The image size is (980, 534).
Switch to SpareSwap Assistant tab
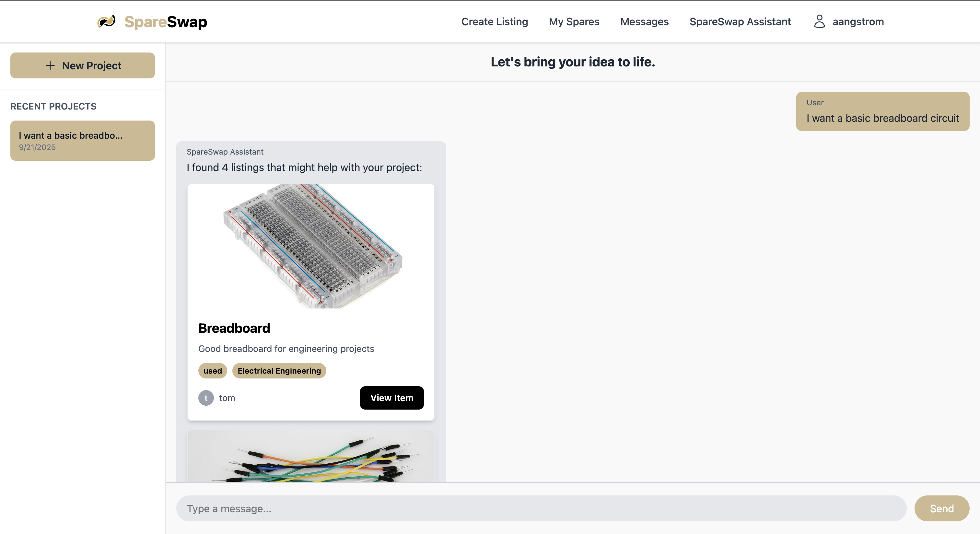tap(740, 22)
